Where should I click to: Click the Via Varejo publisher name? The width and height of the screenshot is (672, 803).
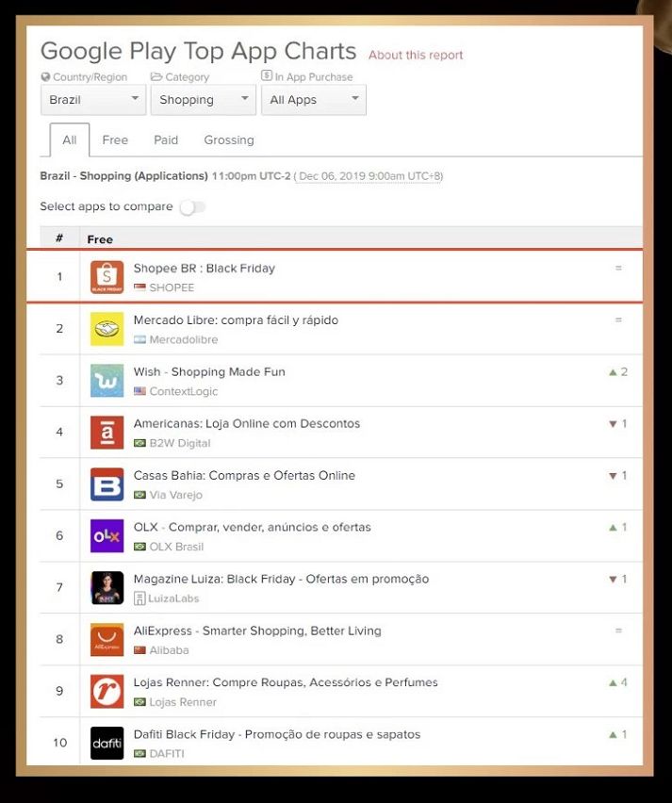coord(175,495)
